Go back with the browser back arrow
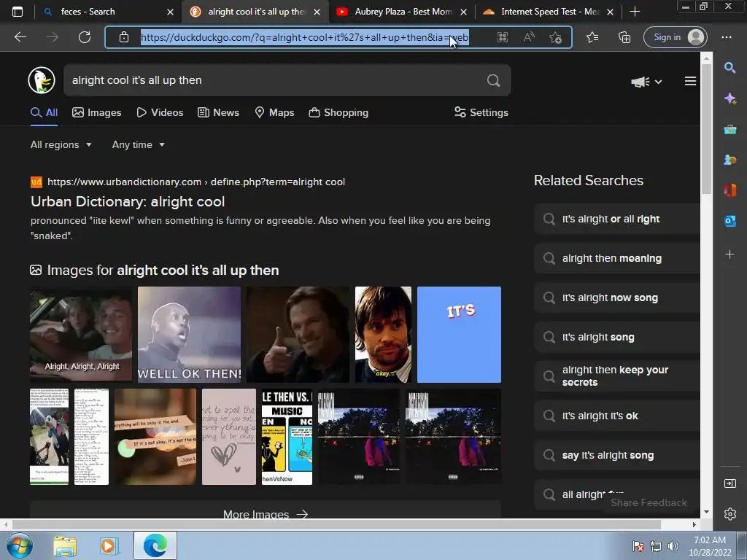This screenshot has width=747, height=560. point(20,37)
